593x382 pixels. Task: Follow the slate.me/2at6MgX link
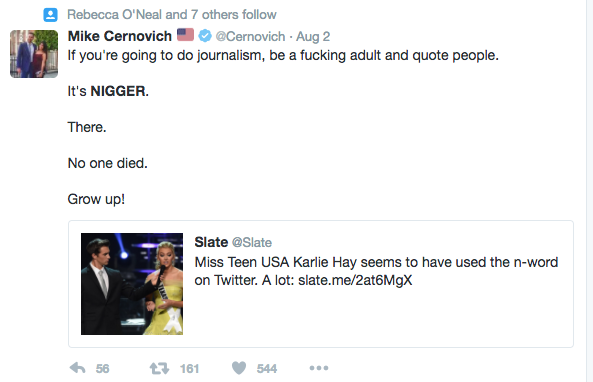point(355,280)
